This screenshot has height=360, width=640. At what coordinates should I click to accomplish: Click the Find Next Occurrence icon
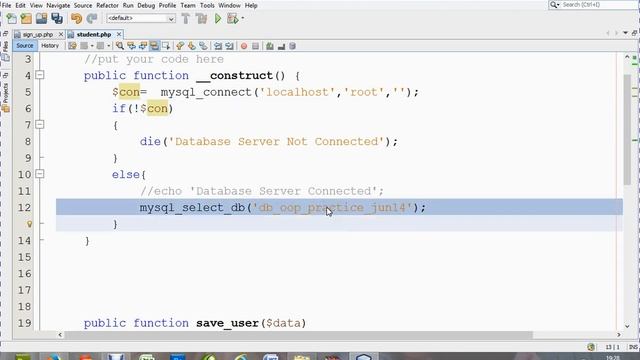[x=142, y=46]
